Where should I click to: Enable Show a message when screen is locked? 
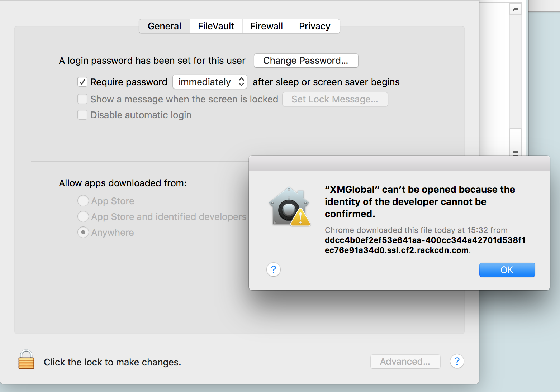click(82, 99)
